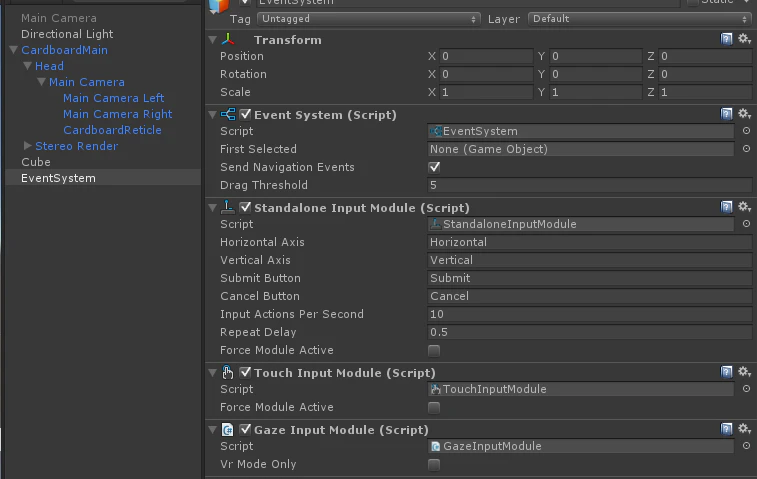Collapse Main Camera under Head
This screenshot has width=757, height=479.
click(42, 82)
